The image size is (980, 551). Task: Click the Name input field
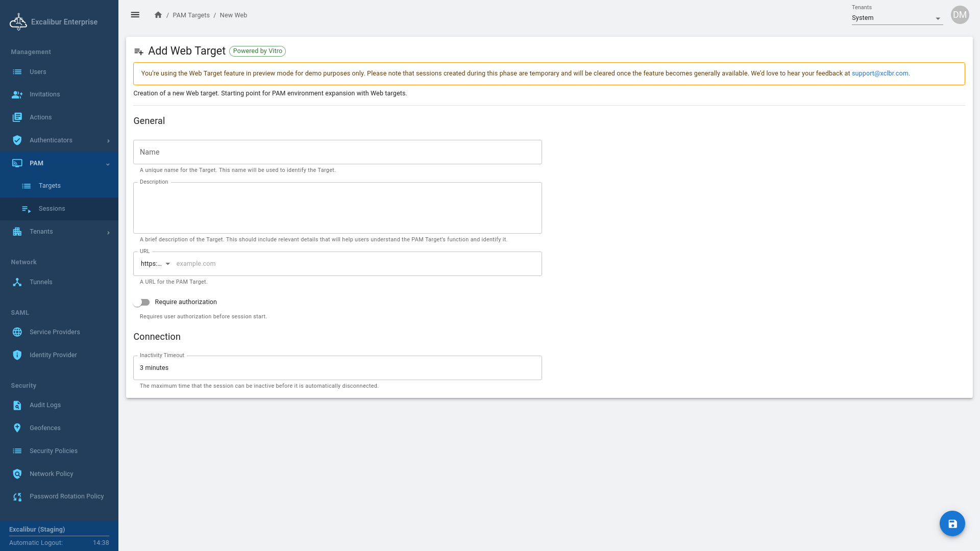click(x=337, y=152)
